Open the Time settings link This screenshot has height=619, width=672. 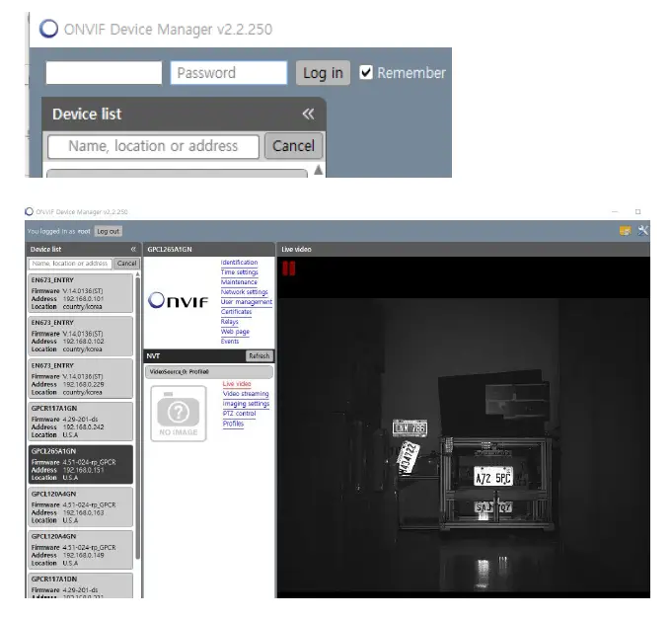[239, 272]
